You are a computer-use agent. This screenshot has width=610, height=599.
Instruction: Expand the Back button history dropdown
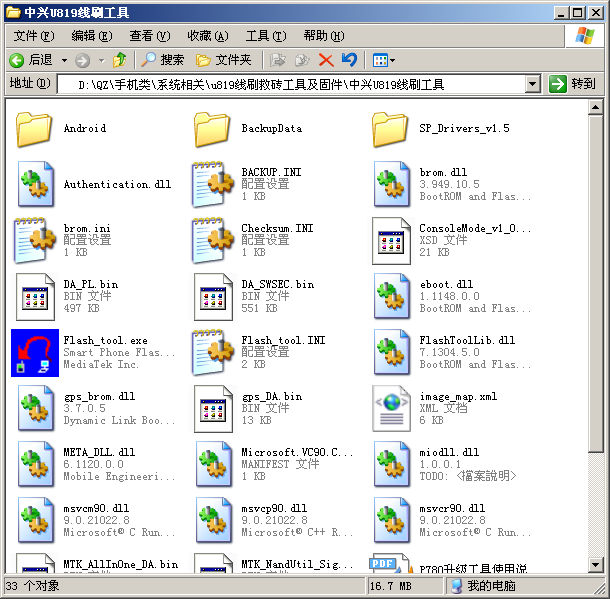[x=64, y=60]
